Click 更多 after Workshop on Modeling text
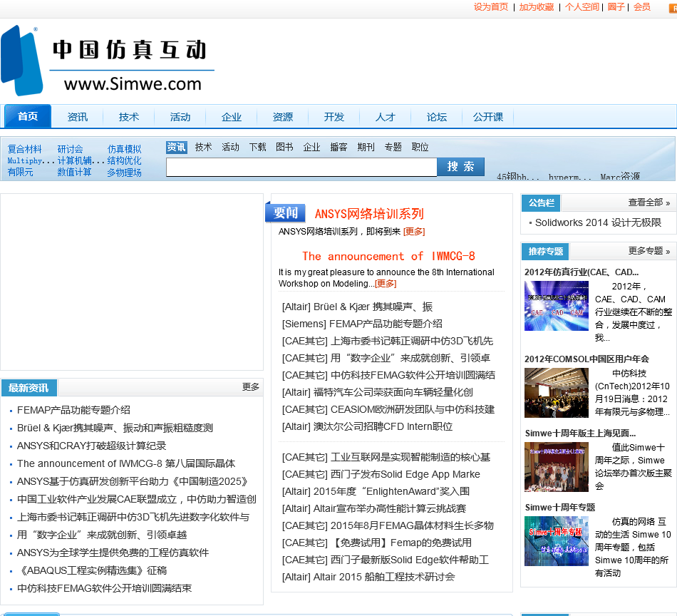 click(386, 284)
